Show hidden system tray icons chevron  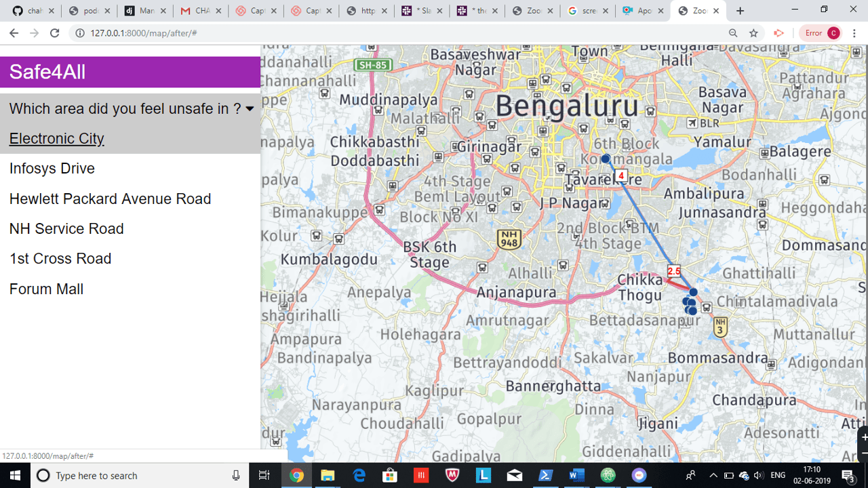(x=713, y=475)
